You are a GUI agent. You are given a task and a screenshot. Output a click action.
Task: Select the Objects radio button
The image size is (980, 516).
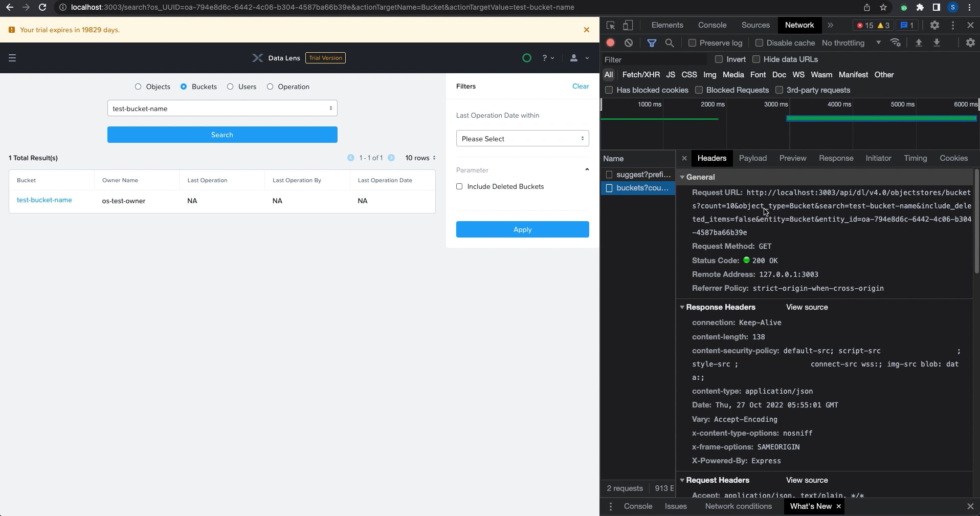pyautogui.click(x=138, y=87)
